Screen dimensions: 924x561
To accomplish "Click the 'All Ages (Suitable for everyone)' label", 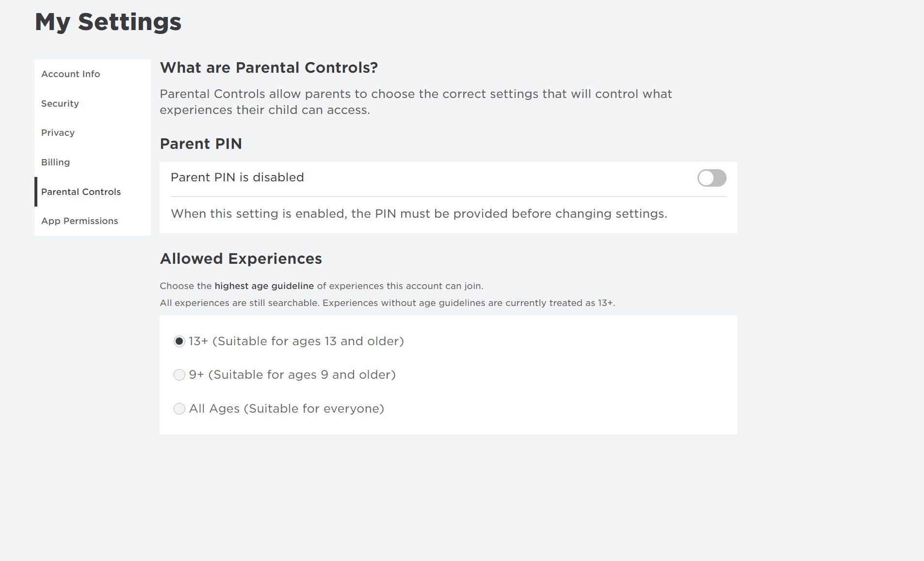I will coord(286,409).
